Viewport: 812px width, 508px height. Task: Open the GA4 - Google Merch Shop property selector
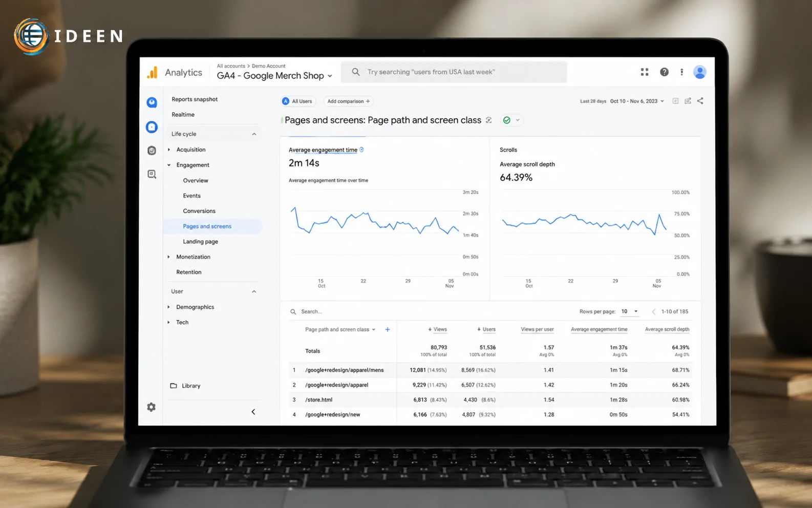click(x=274, y=76)
